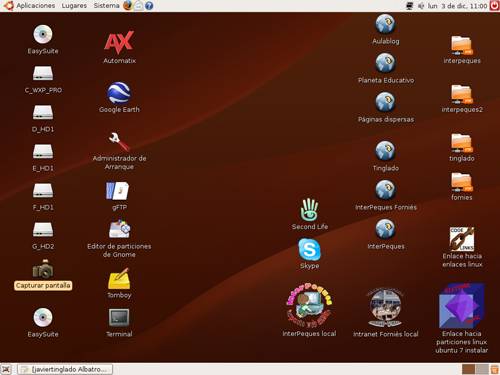The image size is (500, 375).
Task: Launch Firefox from top panel
Action: click(128, 6)
